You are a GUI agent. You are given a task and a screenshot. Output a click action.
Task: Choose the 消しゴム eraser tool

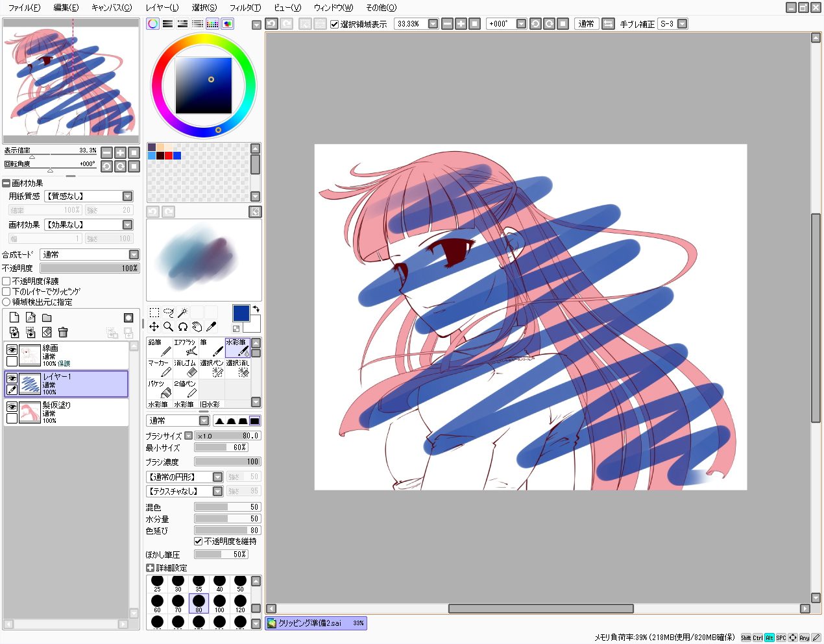186,368
